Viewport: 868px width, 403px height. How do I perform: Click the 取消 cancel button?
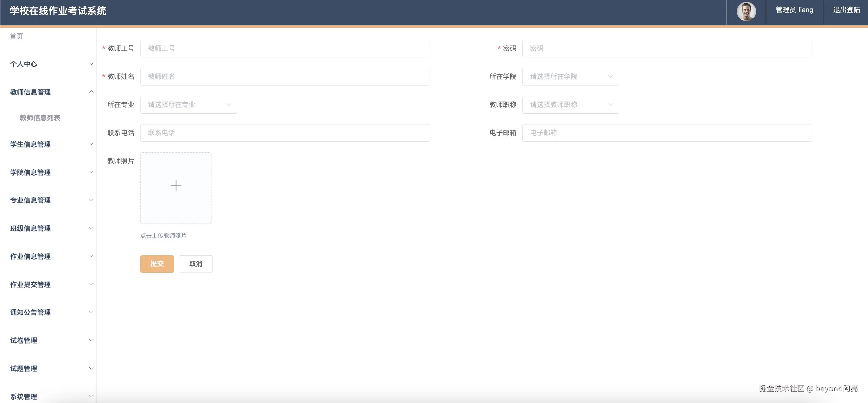[x=196, y=264]
